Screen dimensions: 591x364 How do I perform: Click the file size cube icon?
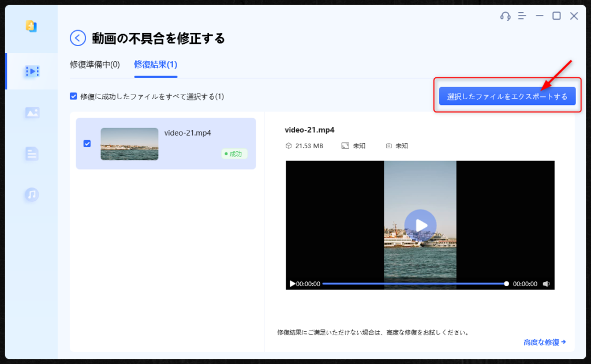[x=287, y=145]
